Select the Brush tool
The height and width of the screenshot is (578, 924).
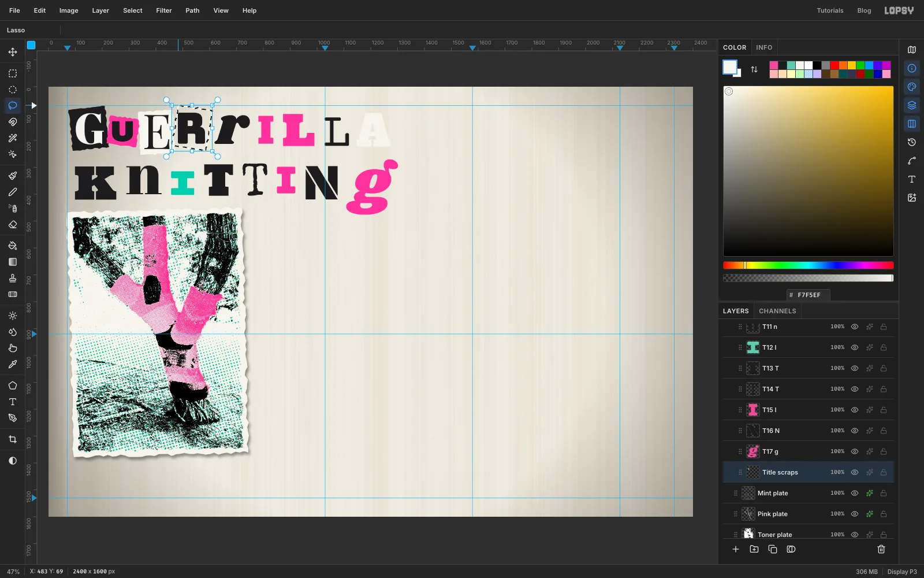[13, 176]
